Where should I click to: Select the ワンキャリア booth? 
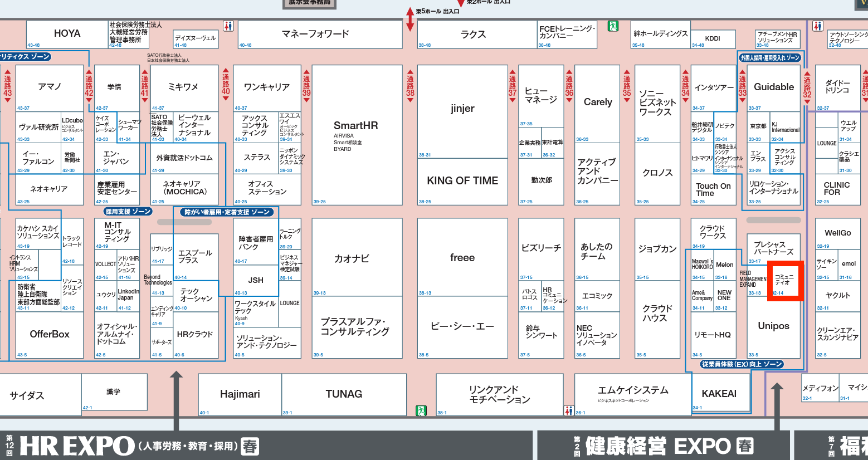click(x=267, y=88)
